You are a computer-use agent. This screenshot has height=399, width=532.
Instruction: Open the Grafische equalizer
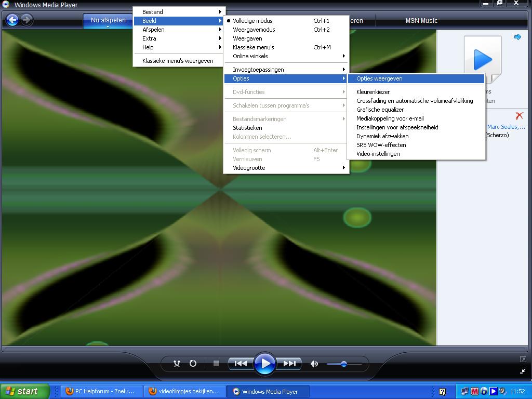(x=416, y=110)
